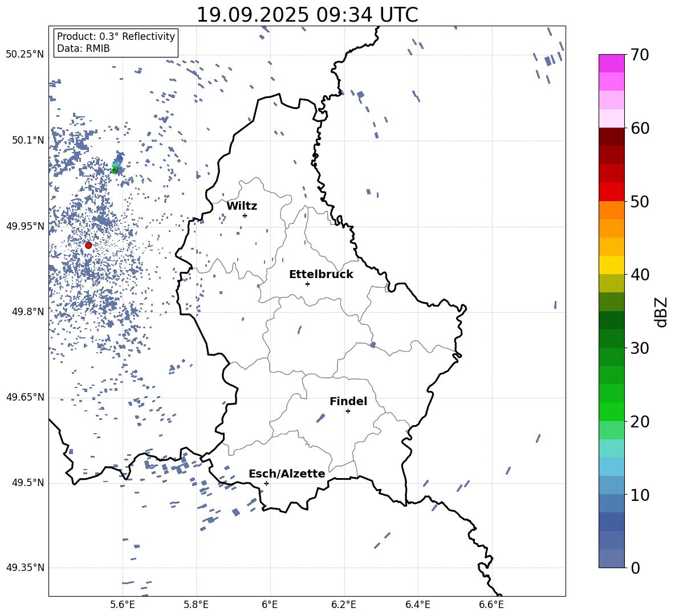
Task: Pick the bright green colorbar segment above 20
Action: (611, 411)
